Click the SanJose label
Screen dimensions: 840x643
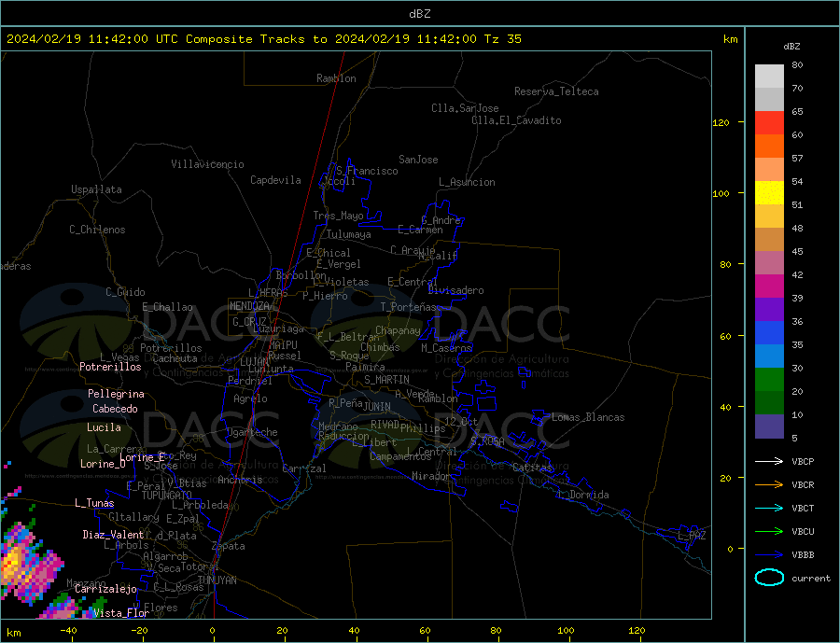tap(418, 160)
